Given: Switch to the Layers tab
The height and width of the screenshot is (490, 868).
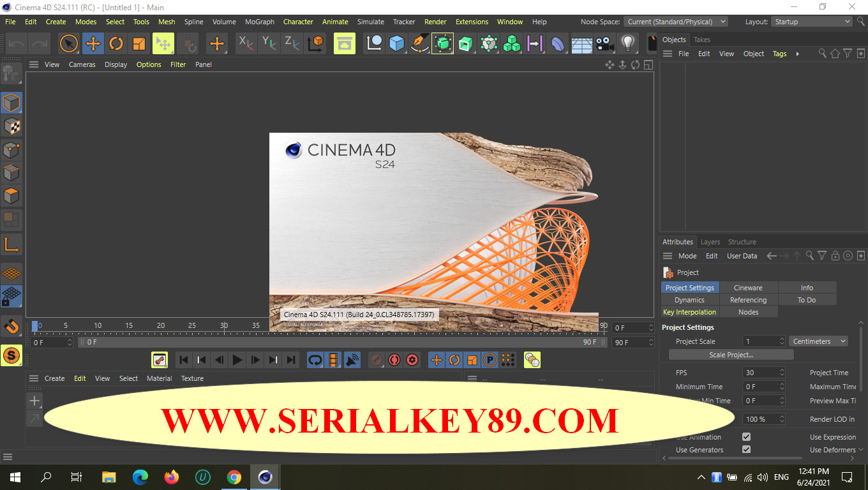Looking at the screenshot, I should pos(710,242).
